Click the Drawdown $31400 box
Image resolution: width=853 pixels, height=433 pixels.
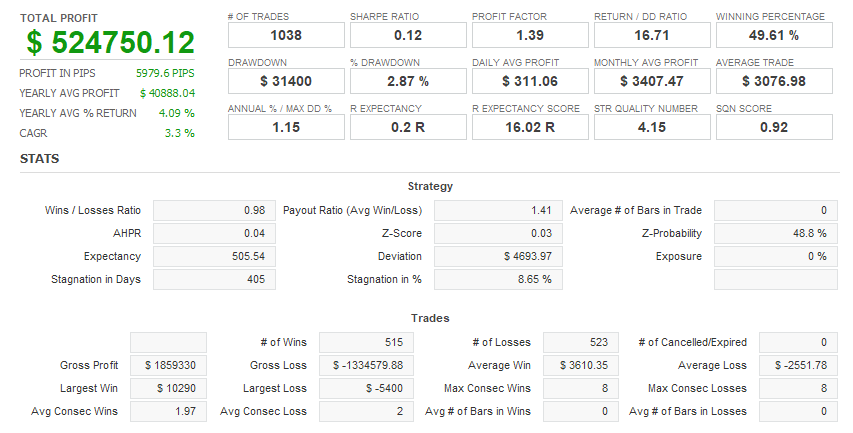(x=286, y=81)
